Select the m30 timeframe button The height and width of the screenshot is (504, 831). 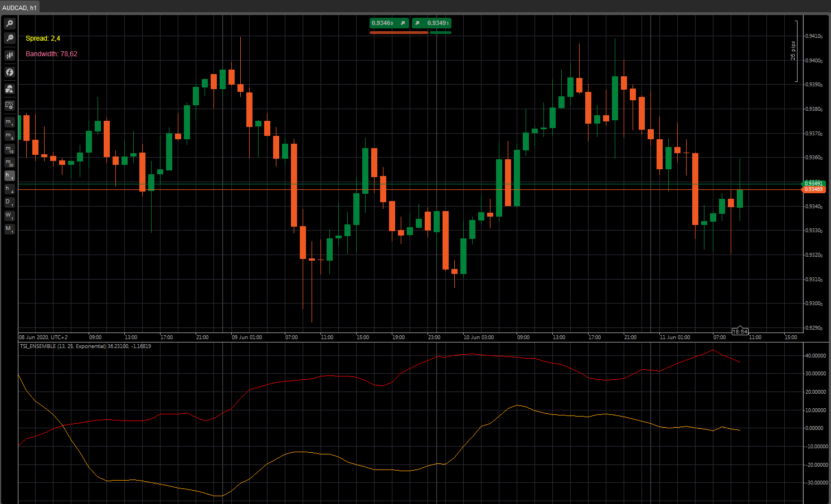pos(9,163)
